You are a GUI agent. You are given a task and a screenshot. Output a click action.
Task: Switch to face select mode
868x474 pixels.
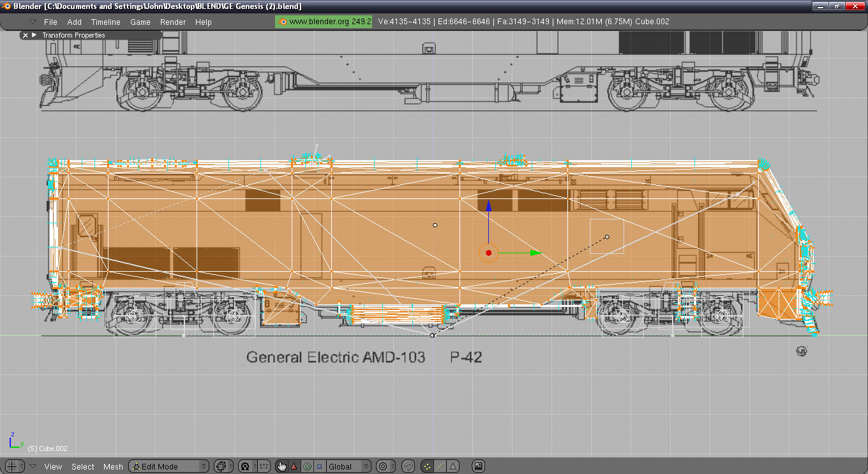click(x=452, y=466)
